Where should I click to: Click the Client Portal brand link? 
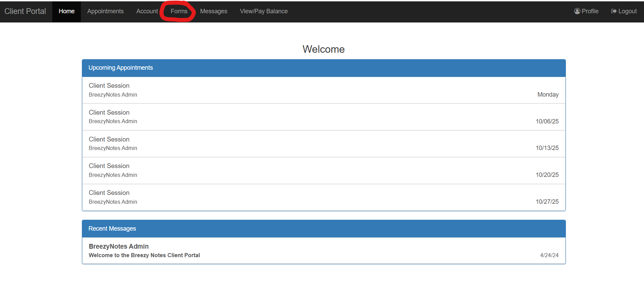pyautogui.click(x=25, y=11)
